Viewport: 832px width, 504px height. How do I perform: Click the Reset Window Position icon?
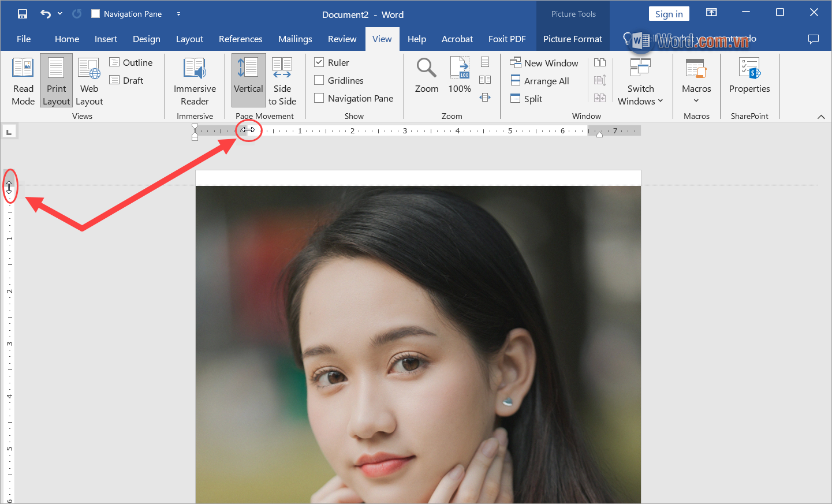(600, 98)
